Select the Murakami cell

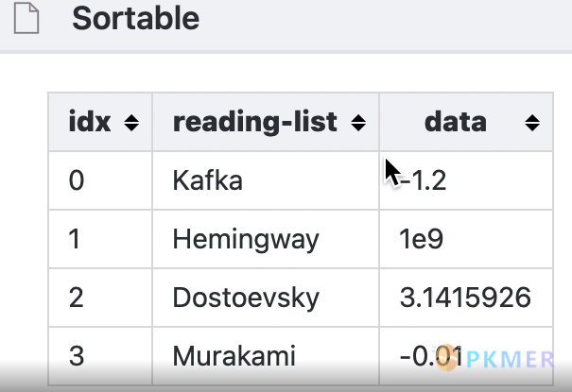266,356
